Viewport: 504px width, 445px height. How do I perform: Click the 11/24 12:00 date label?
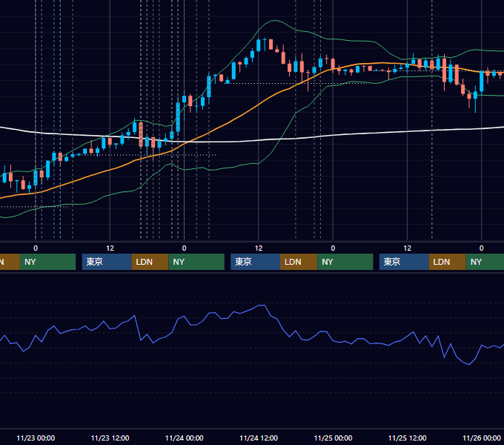[x=259, y=438]
